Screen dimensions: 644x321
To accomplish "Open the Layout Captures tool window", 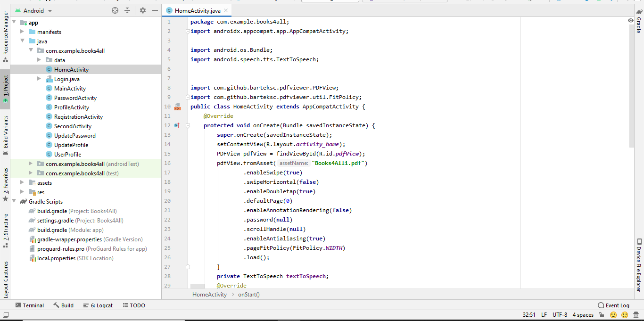I will pos(5,280).
